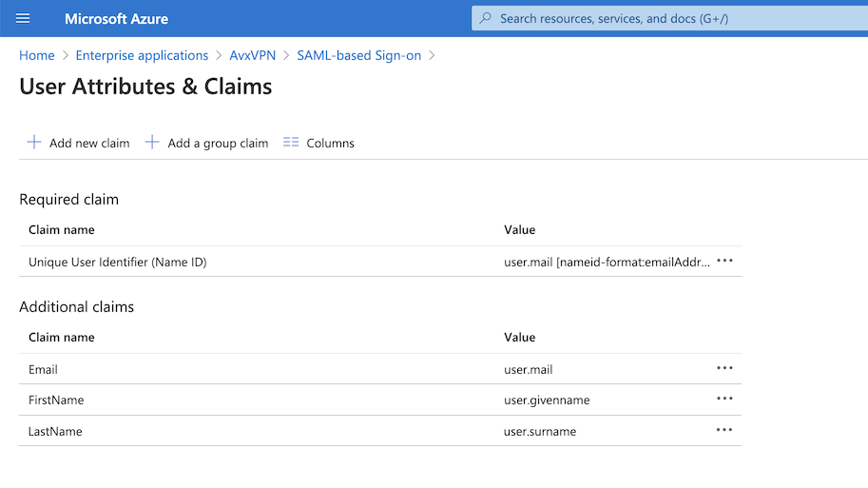Click the plus icon for group claim
This screenshot has height=488, width=868.
click(152, 143)
